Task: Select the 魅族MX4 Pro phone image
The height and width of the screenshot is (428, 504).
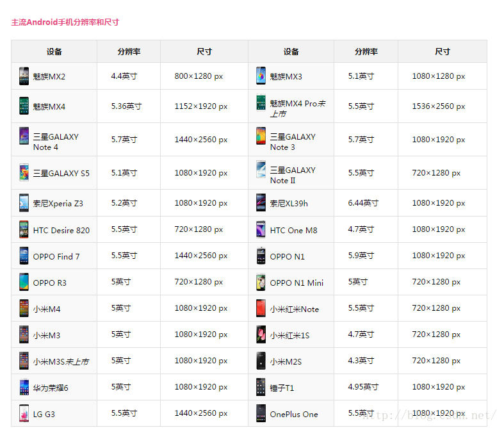Action: click(x=261, y=103)
